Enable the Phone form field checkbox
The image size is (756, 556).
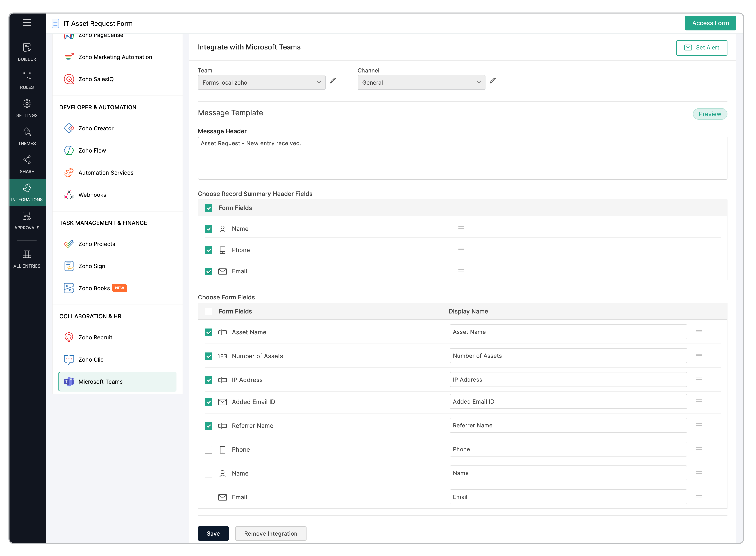[x=208, y=450]
